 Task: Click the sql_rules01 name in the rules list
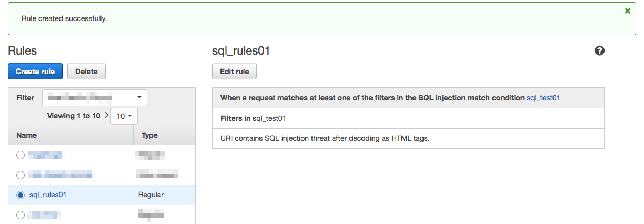[48, 195]
